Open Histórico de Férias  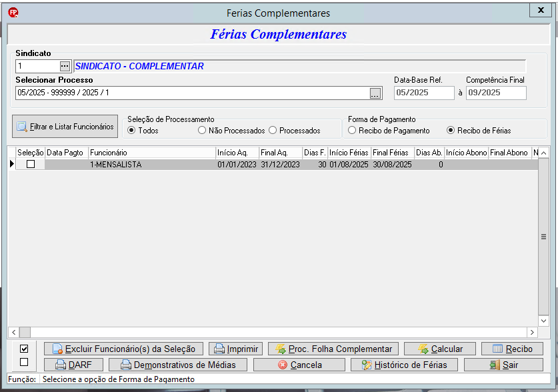[x=404, y=365]
